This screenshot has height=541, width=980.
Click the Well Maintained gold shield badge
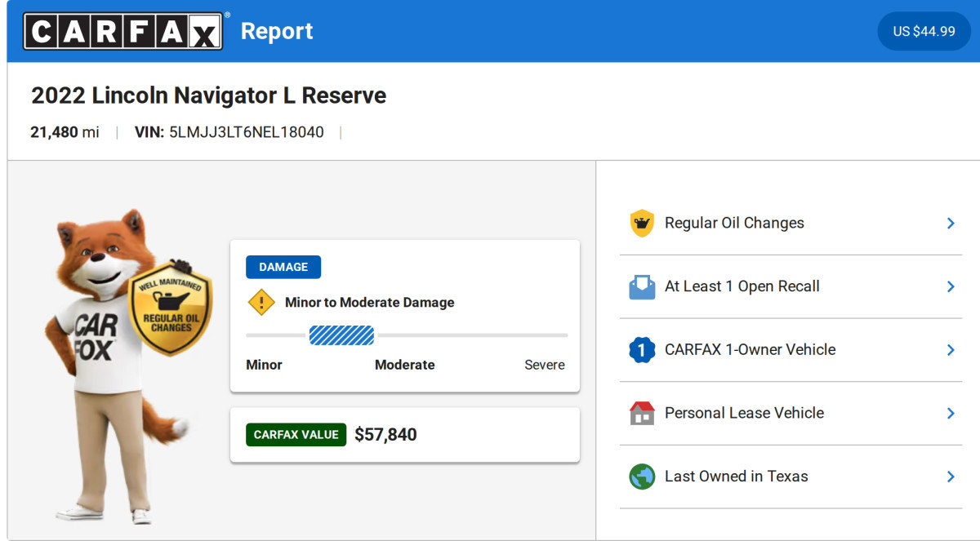170,308
